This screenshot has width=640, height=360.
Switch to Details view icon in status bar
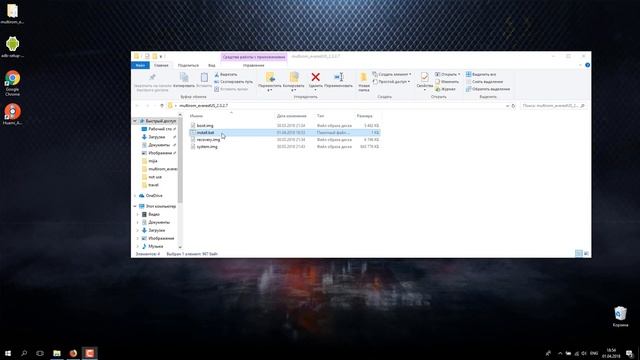pyautogui.click(x=578, y=254)
